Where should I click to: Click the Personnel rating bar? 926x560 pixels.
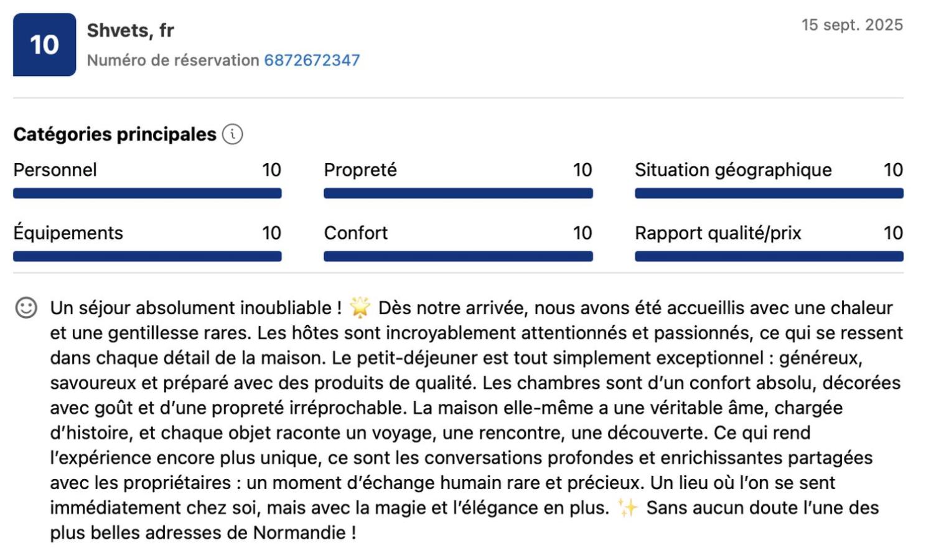147,194
